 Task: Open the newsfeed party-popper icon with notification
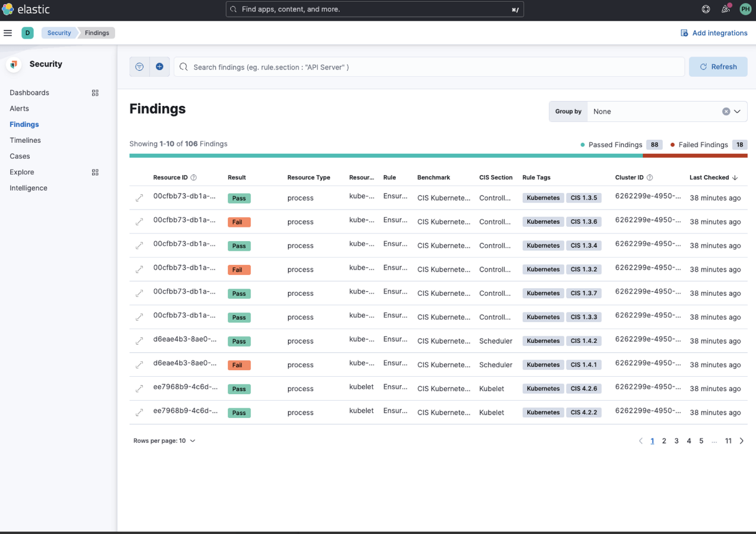(x=726, y=9)
